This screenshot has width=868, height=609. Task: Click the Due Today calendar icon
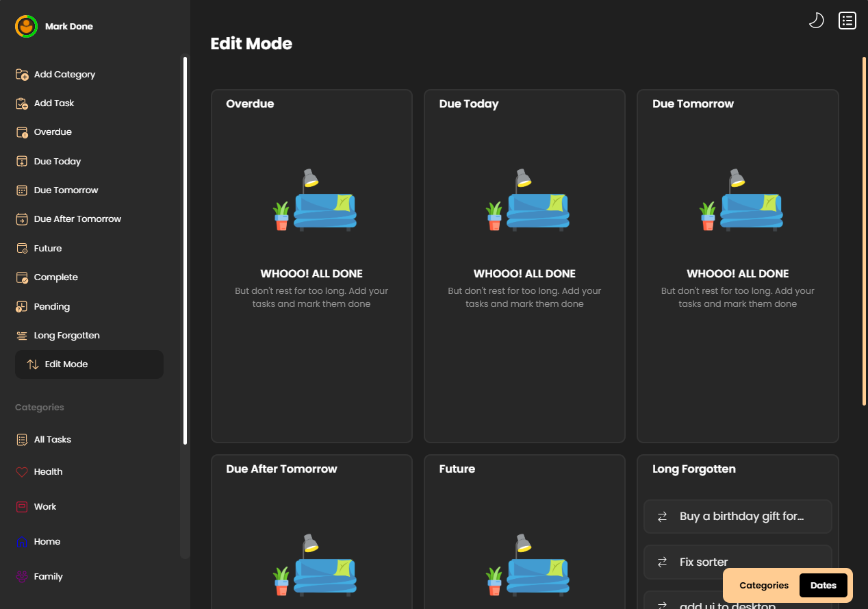pyautogui.click(x=22, y=162)
